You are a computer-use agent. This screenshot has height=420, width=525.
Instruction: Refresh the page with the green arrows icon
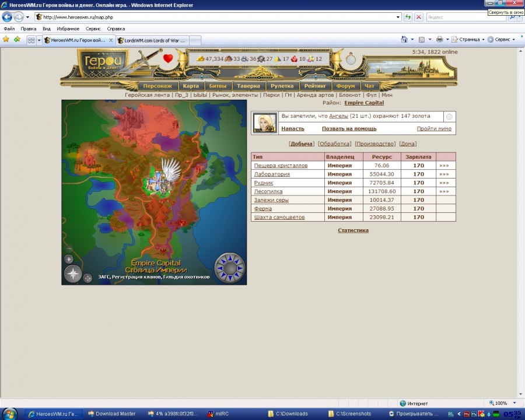(x=408, y=17)
